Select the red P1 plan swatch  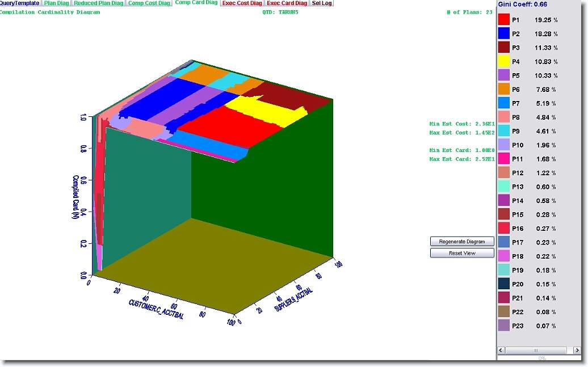[504, 20]
